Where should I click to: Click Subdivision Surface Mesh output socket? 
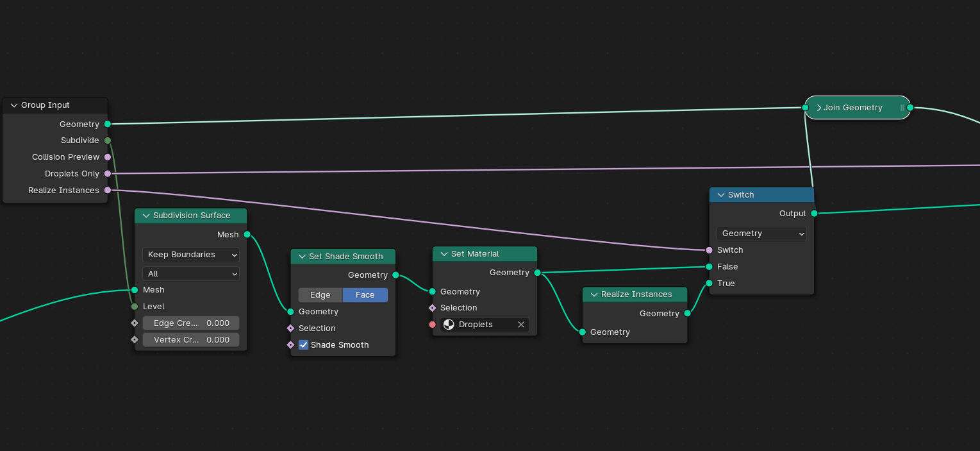tap(247, 235)
